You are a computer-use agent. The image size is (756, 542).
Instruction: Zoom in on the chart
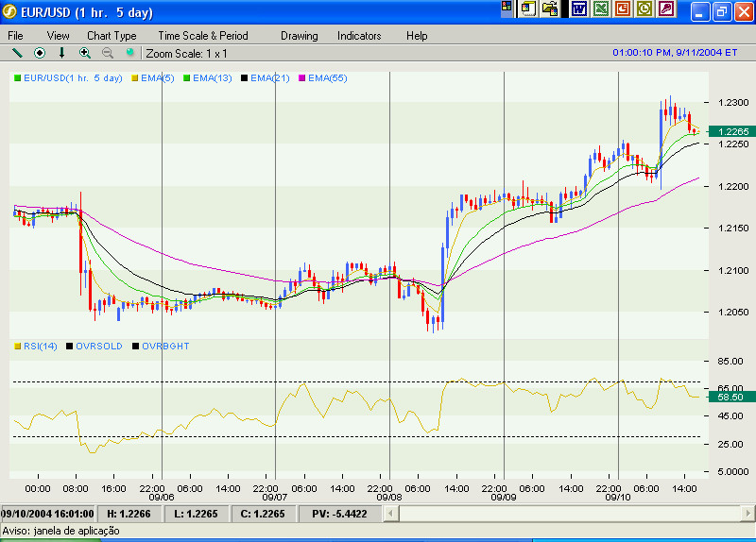[x=85, y=53]
